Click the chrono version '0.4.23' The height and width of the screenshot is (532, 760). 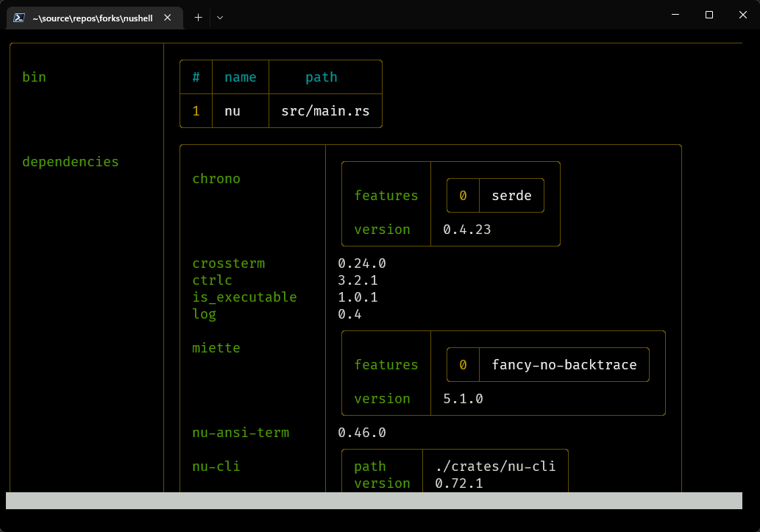466,230
